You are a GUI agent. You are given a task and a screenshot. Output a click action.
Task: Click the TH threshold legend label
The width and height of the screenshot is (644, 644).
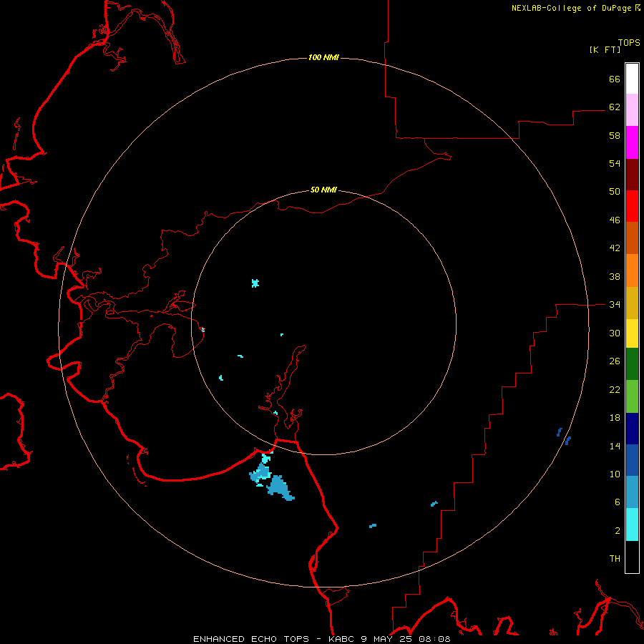(615, 559)
